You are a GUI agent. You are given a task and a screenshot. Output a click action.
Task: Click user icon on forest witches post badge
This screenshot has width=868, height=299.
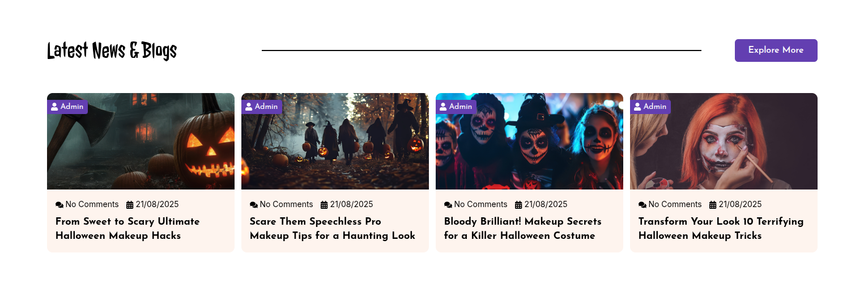(x=249, y=107)
